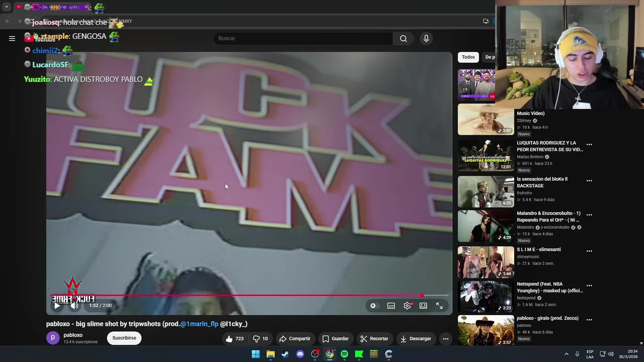Subscribe to pabloxo with Suscribirse button
The image size is (644, 362).
[x=124, y=338]
